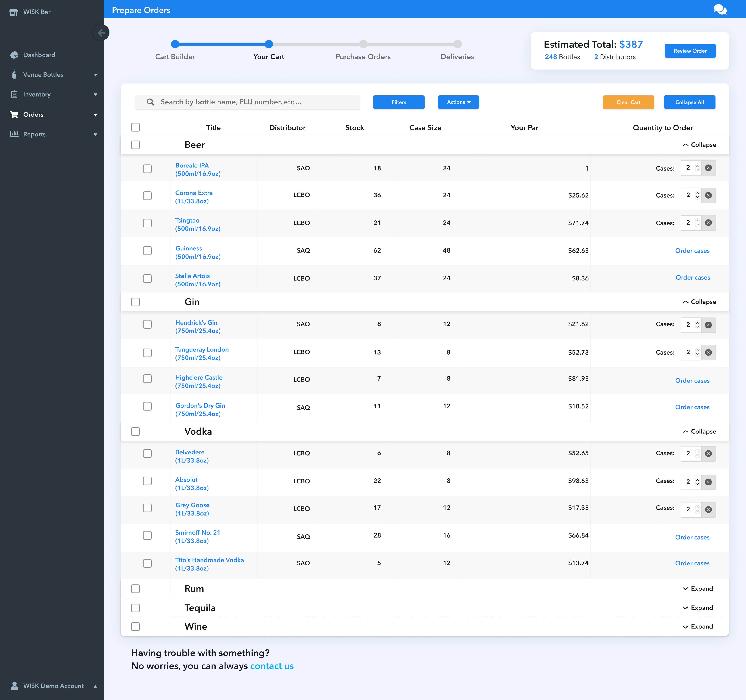Check the Hendrick's Gin row checkbox
Viewport: 746px width, 700px height.
147,324
